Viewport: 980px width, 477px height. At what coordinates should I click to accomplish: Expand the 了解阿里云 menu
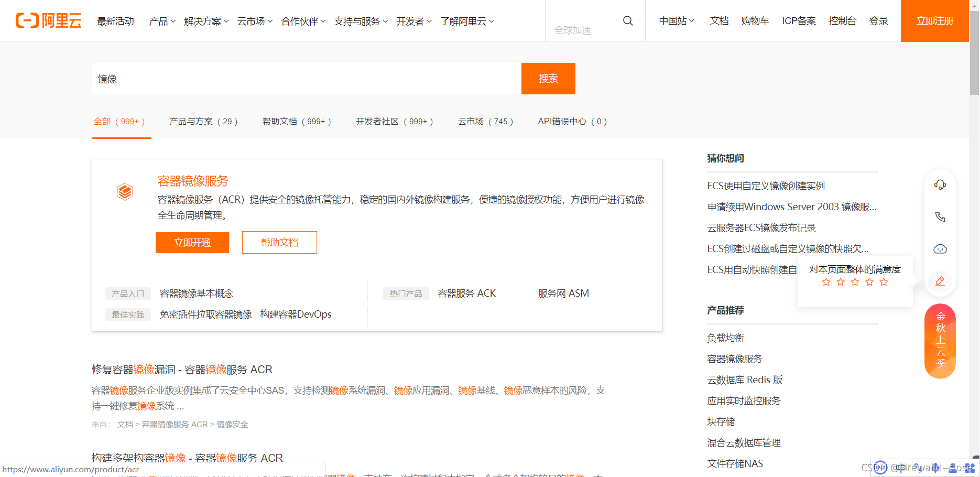point(467,21)
